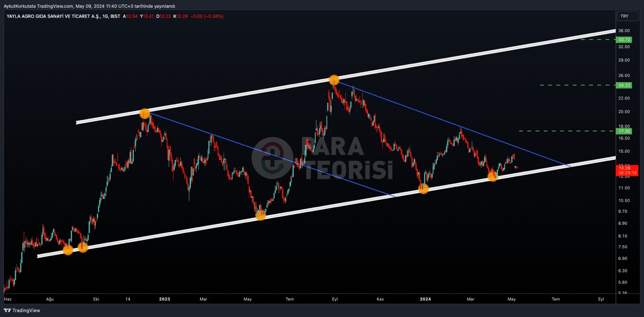Click the Ağu label on time axis
This screenshot has height=317, width=644.
pyautogui.click(x=50, y=299)
